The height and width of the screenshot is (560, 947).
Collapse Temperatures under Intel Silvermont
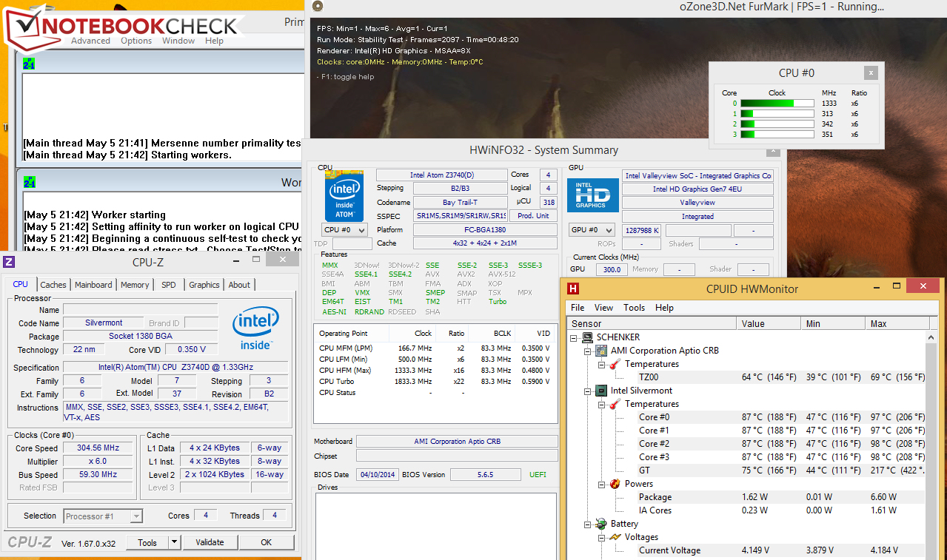click(x=600, y=404)
